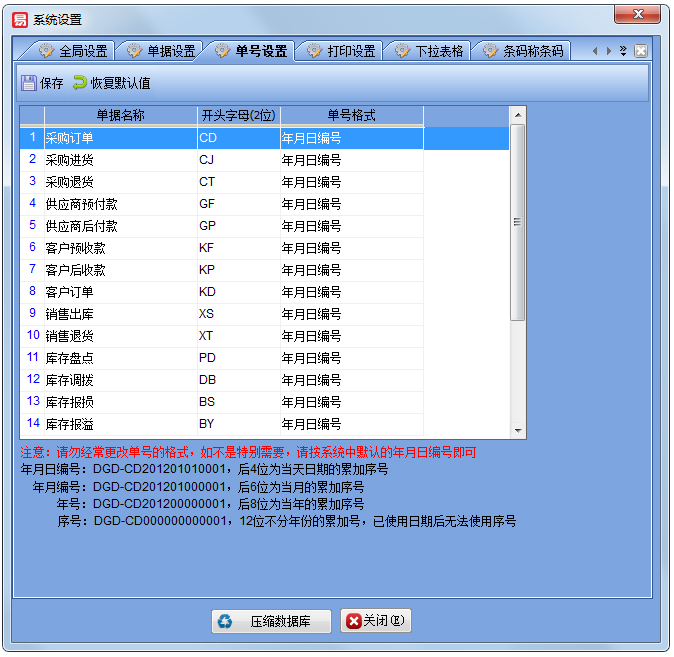Select the 采购订单 row
The height and width of the screenshot is (657, 674).
(264, 138)
